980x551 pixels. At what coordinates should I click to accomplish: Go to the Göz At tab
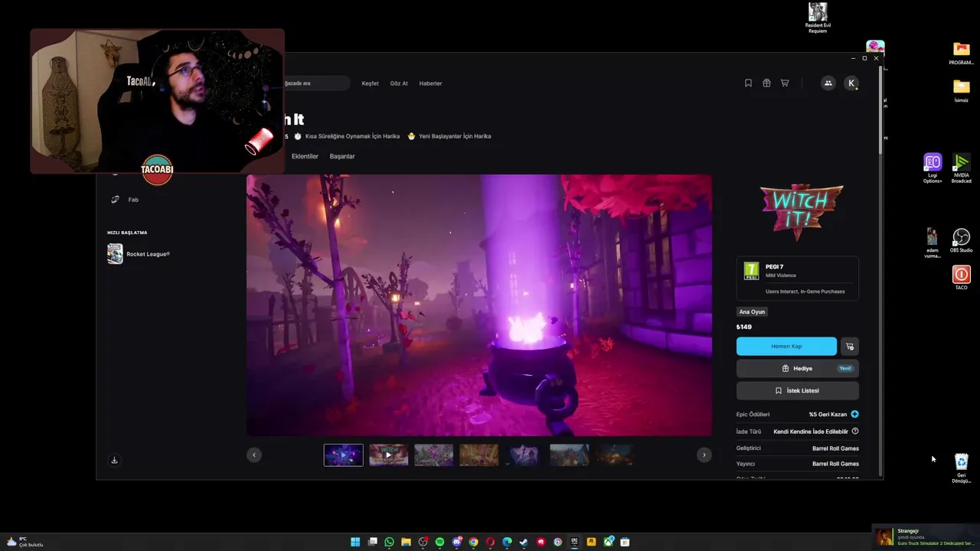pyautogui.click(x=399, y=83)
